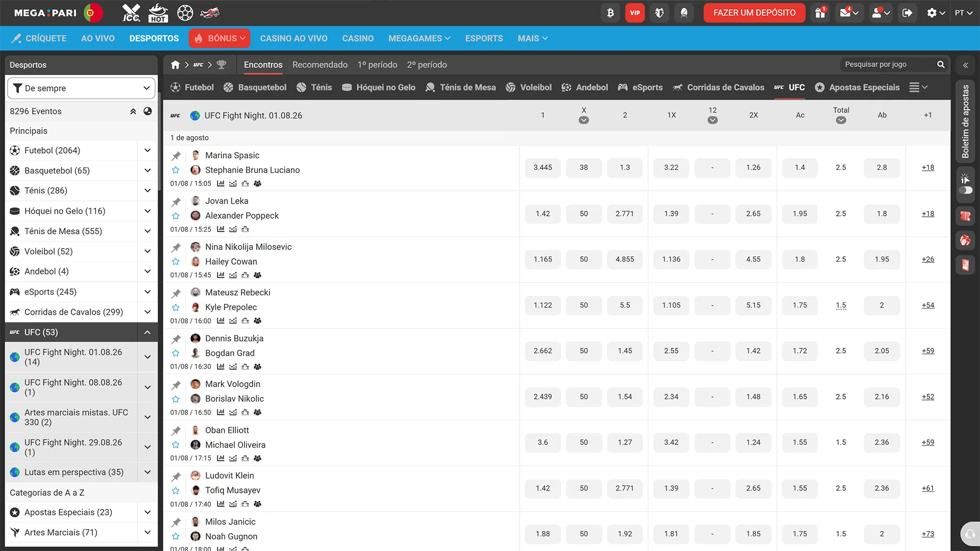The image size is (980, 551).
Task: Click Mark Vologdin fighter name
Action: [x=233, y=384]
